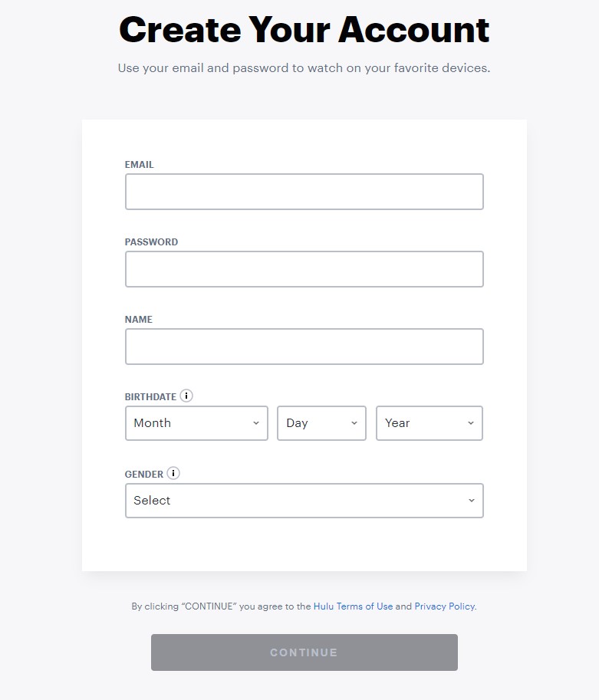Click the Birthdate info icon

[186, 396]
